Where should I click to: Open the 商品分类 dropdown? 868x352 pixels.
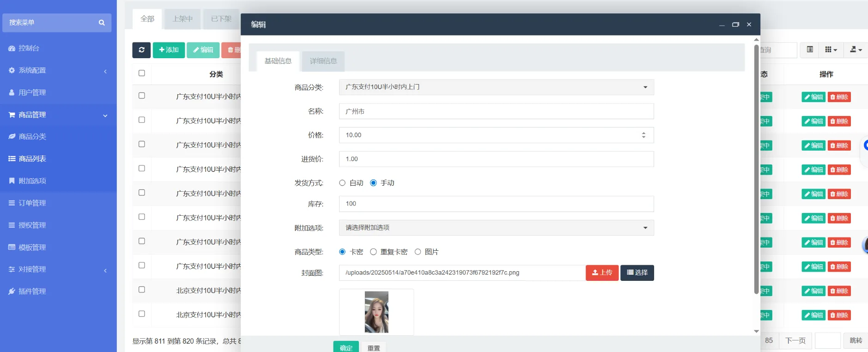click(x=496, y=87)
